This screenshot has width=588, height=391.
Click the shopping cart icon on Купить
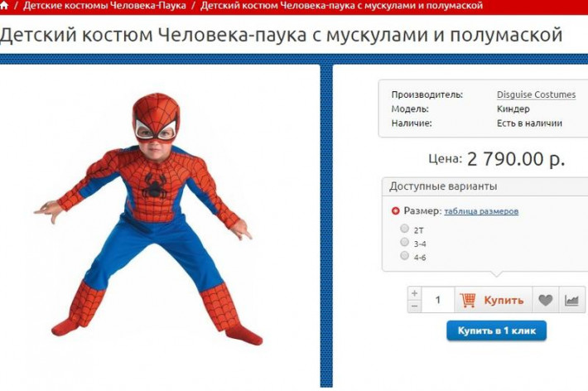click(x=468, y=300)
